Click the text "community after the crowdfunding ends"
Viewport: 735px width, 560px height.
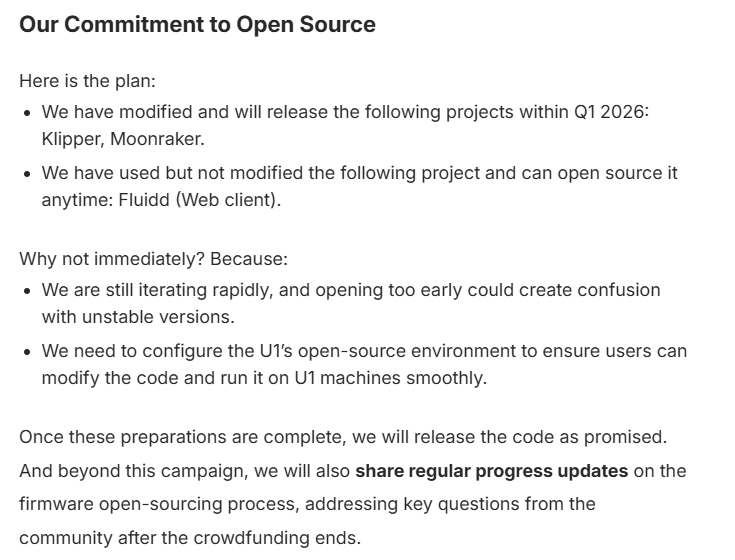tap(190, 538)
